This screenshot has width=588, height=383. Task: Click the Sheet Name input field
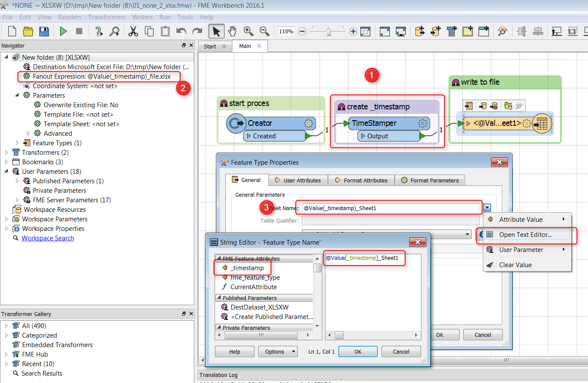point(391,208)
